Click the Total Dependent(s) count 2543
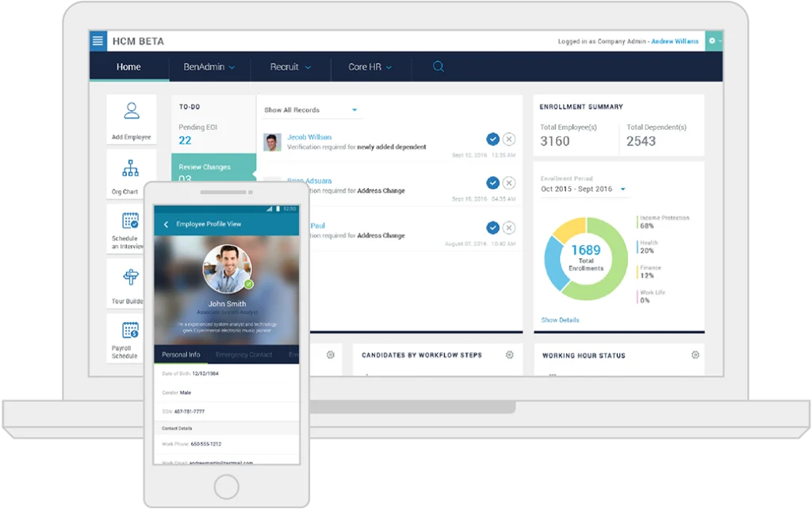The height and width of the screenshot is (509, 812). (641, 141)
